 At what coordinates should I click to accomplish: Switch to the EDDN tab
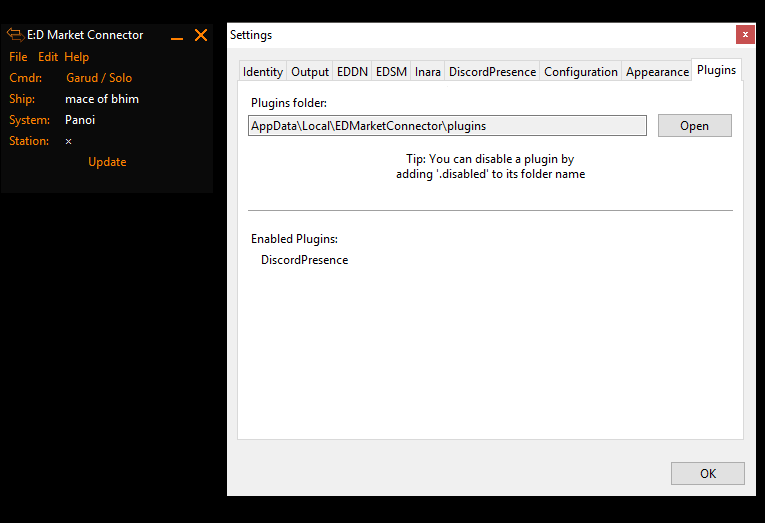pyautogui.click(x=352, y=72)
